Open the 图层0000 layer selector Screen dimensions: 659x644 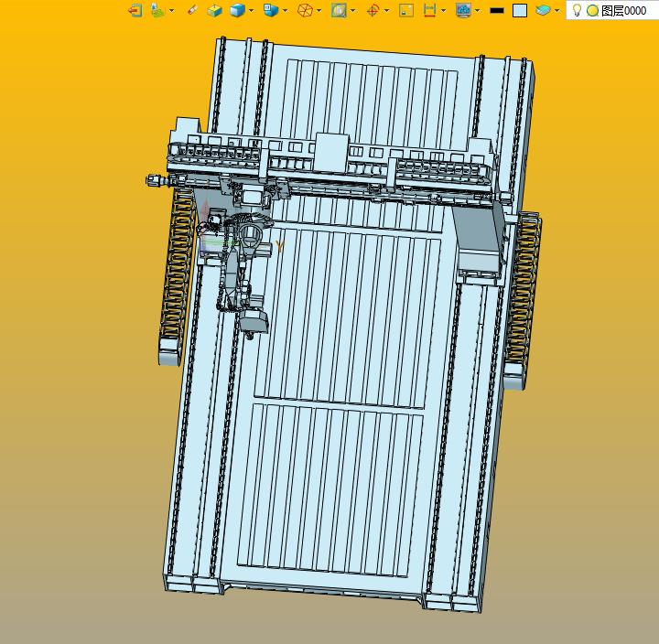coord(612,10)
